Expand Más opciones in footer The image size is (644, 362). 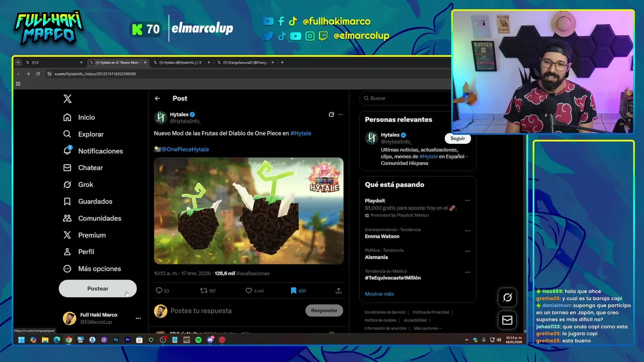click(x=428, y=328)
